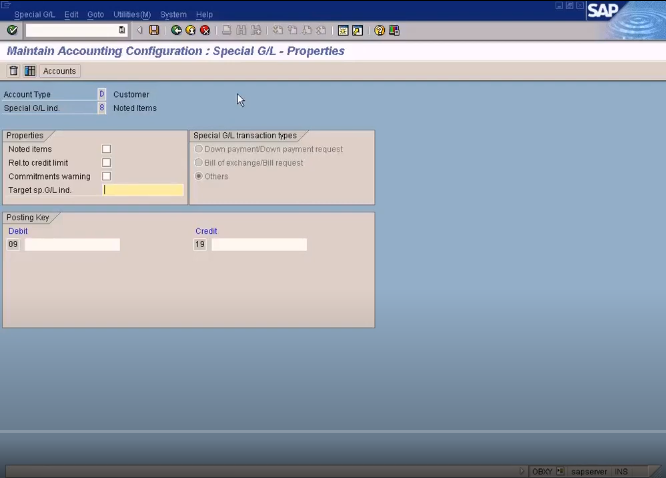Screen dimensions: 666x478
Task: Click the yellow Exit icon
Action: click(x=190, y=30)
